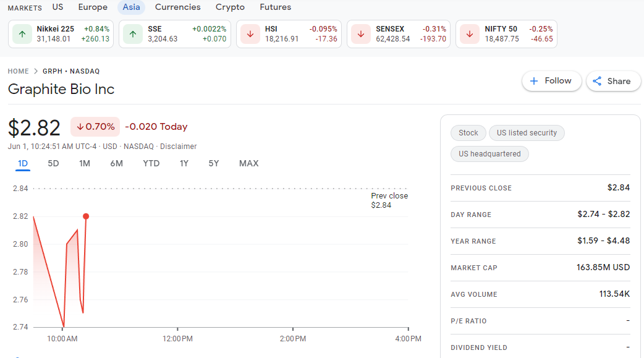644x358 pixels.
Task: Go to HOME breadcrumb link
Action: (x=18, y=71)
